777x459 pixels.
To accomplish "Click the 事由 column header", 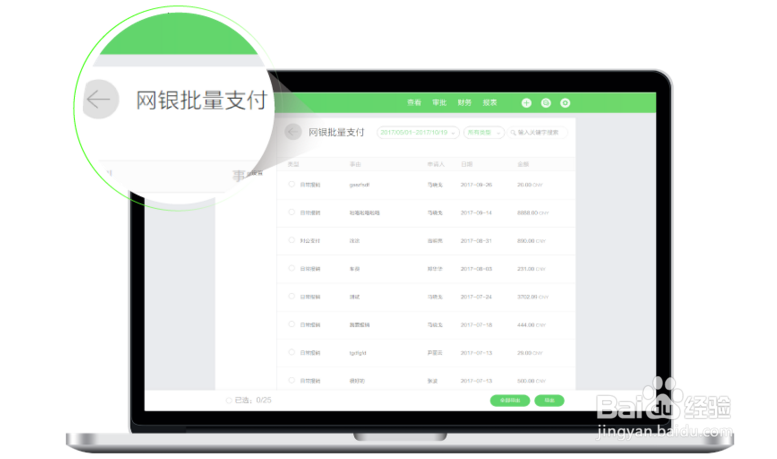I will click(x=355, y=164).
